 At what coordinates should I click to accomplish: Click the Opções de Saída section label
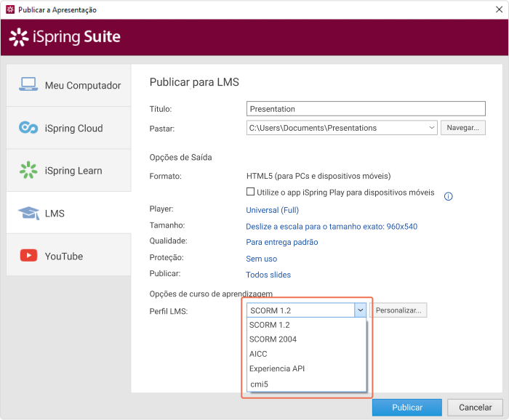(180, 157)
